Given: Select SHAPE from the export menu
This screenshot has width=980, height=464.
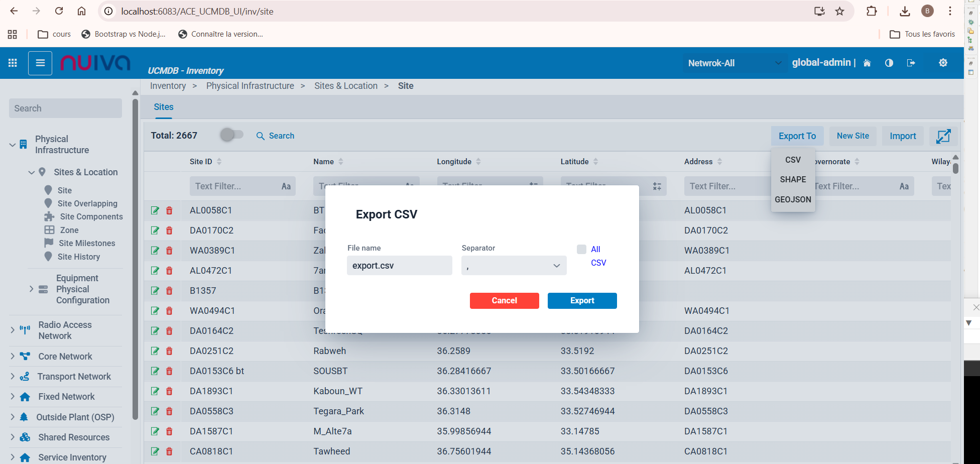Looking at the screenshot, I should tap(793, 180).
